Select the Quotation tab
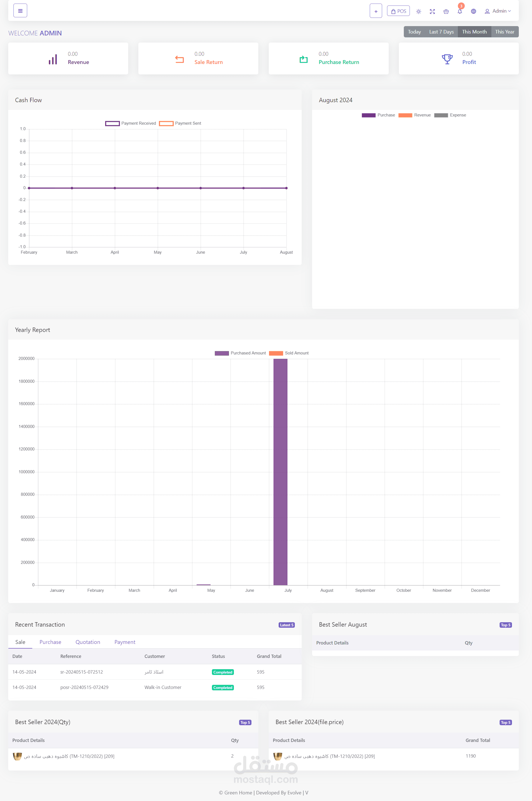The width and height of the screenshot is (532, 801). point(88,642)
